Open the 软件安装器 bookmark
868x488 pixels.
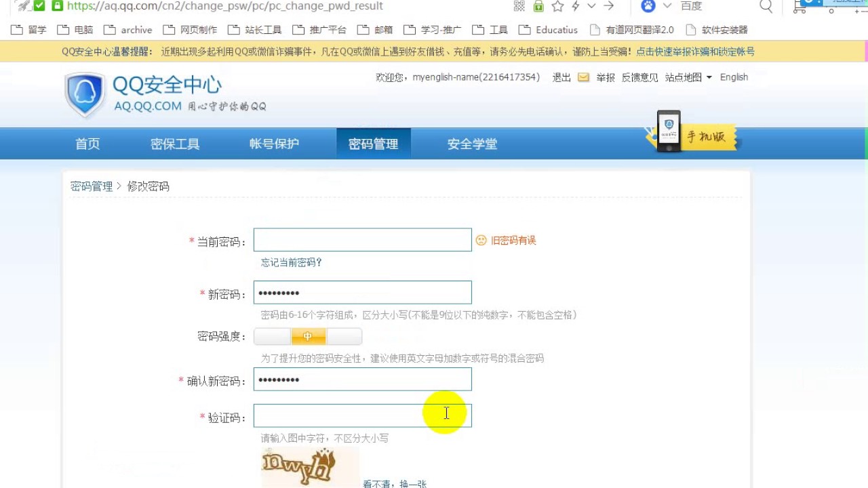click(x=717, y=30)
